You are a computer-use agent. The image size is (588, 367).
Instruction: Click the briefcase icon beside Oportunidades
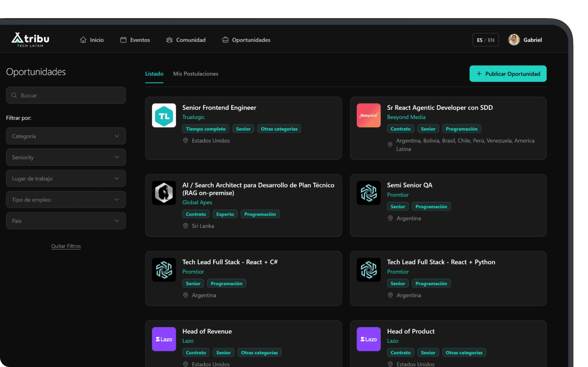[226, 40]
